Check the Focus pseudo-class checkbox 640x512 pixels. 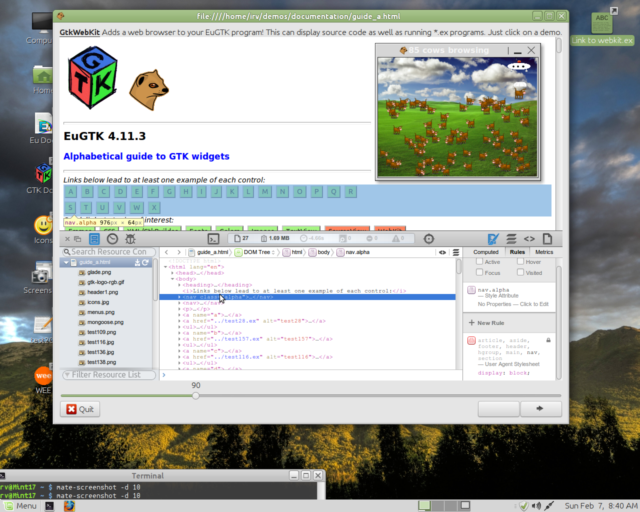[481, 273]
